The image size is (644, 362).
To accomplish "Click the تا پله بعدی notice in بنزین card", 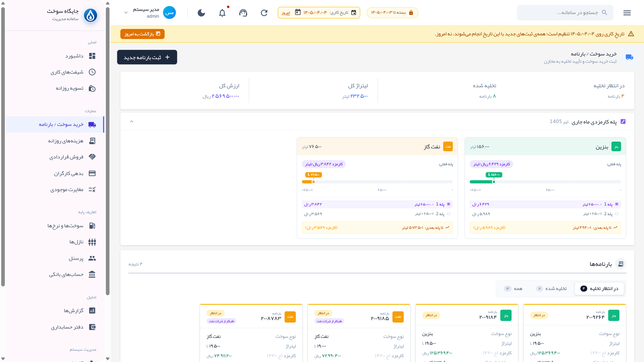I will (x=545, y=228).
